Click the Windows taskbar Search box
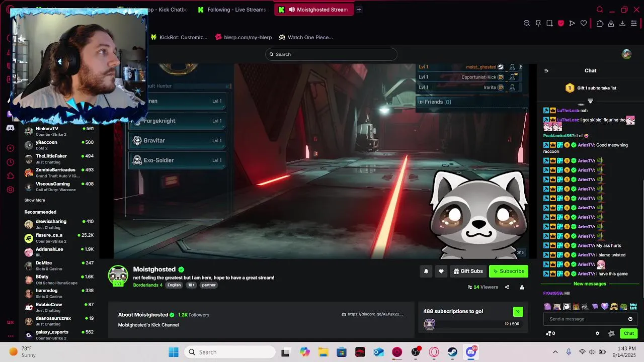This screenshot has width=644, height=362. pos(229,352)
